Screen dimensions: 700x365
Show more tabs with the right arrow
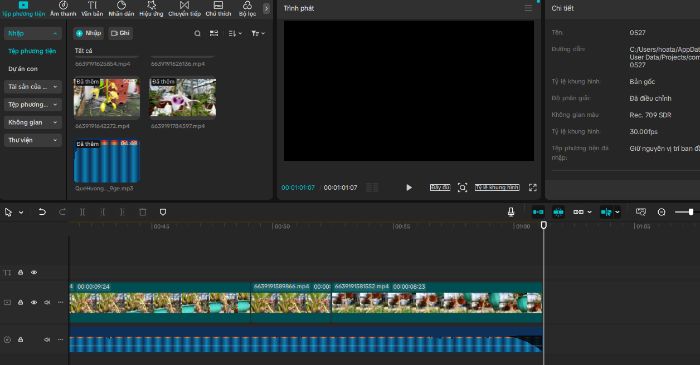[x=267, y=8]
